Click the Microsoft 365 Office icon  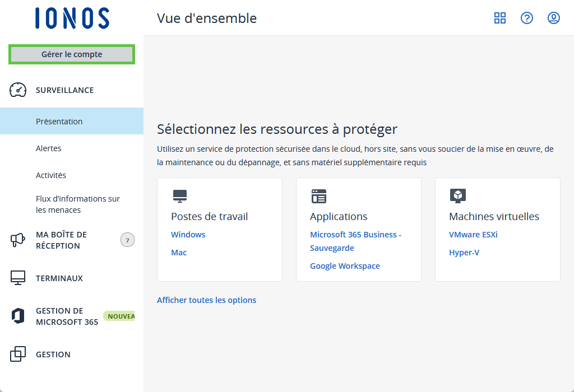18,316
